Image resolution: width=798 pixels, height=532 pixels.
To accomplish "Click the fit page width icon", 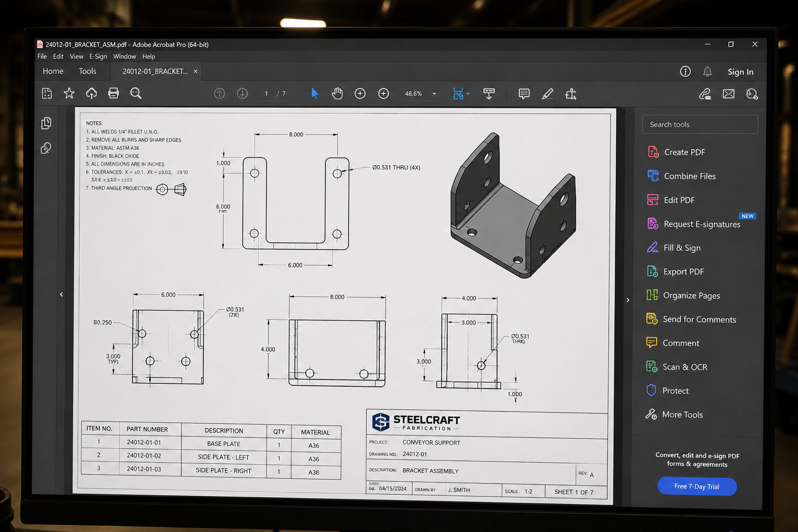I will tap(458, 94).
